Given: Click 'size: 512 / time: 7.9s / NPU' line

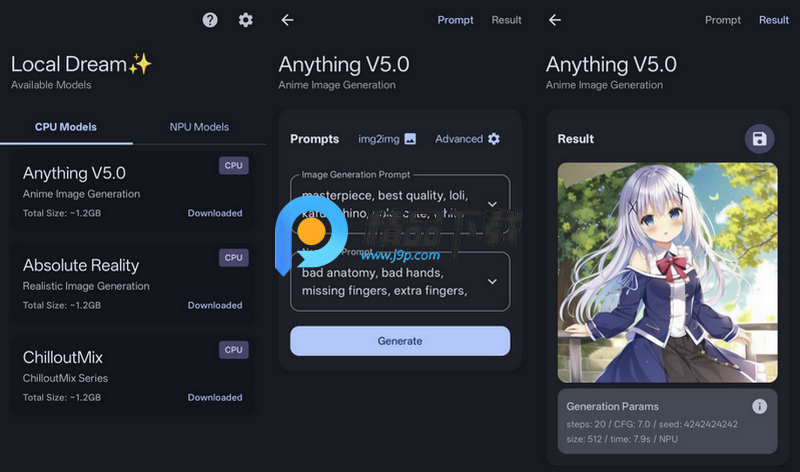Looking at the screenshot, I should (622, 439).
